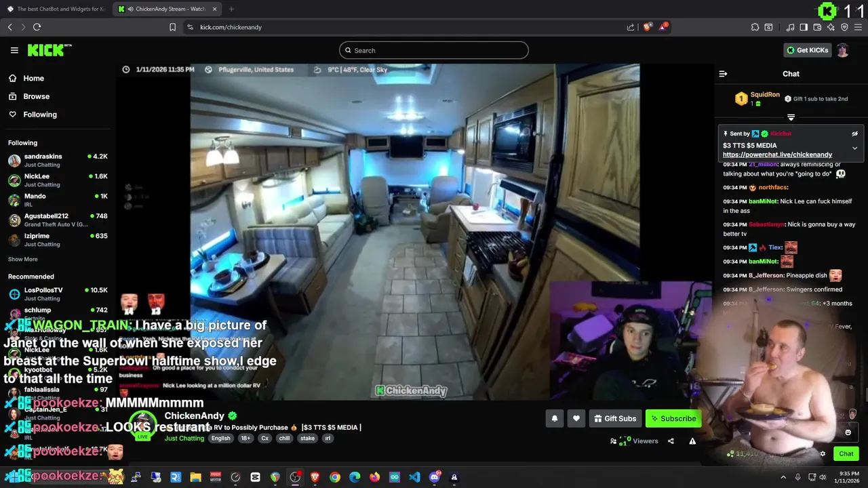
Task: Open LosPollosTV in Recommended list
Action: click(x=58, y=293)
